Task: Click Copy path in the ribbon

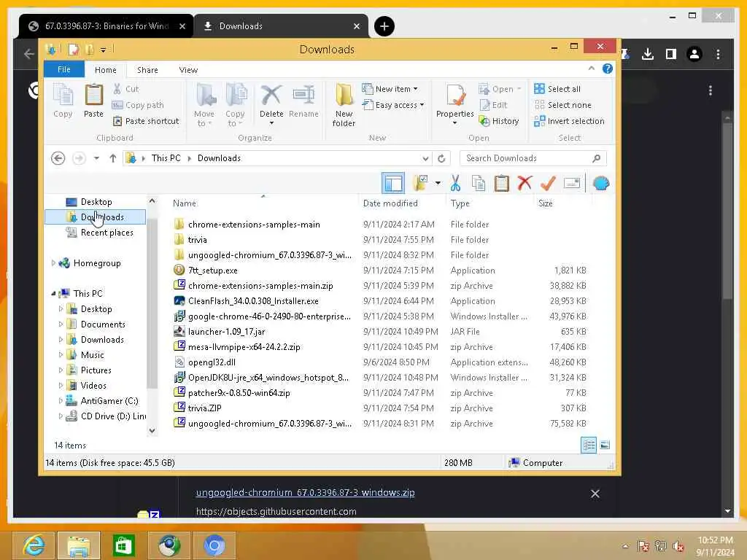Action: pos(138,105)
